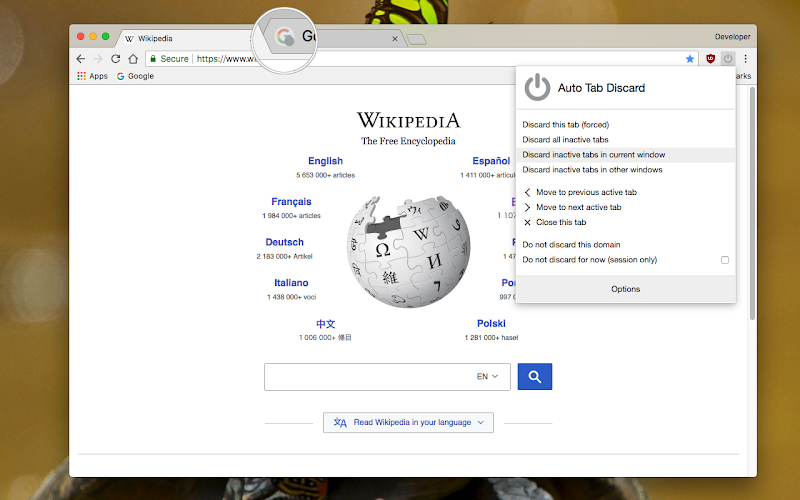Expand Read Wikipedia in your language
800x500 pixels.
408,422
